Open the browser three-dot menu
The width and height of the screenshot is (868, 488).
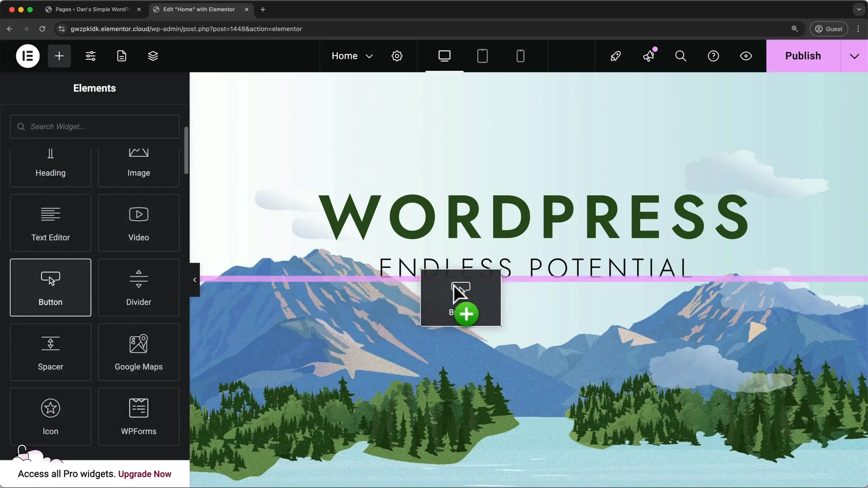[858, 29]
